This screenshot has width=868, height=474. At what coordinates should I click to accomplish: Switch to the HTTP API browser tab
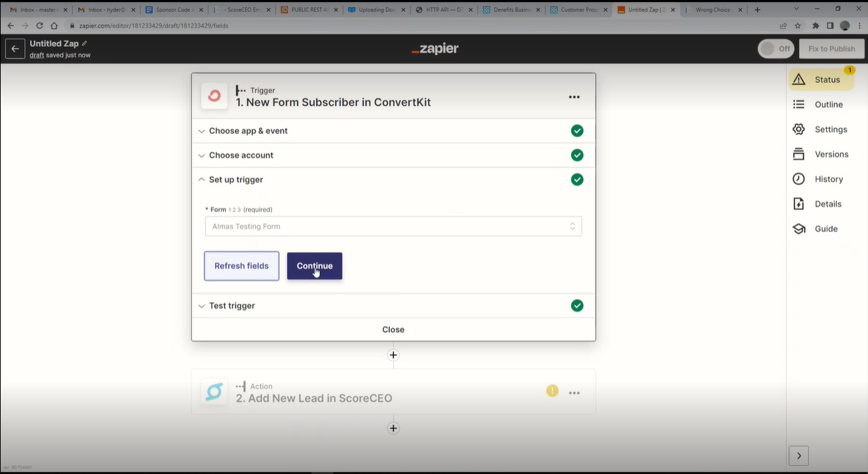(x=444, y=10)
